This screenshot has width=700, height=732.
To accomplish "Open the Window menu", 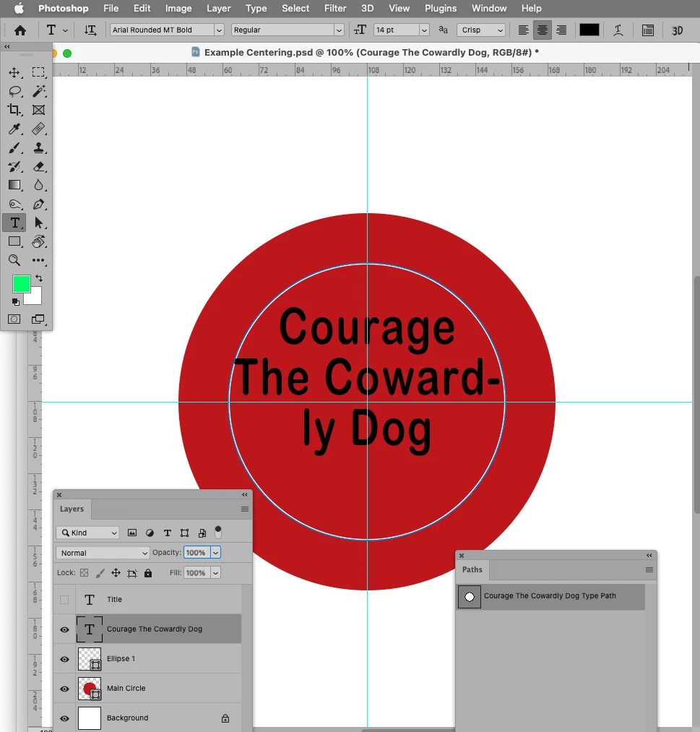I will click(x=489, y=9).
